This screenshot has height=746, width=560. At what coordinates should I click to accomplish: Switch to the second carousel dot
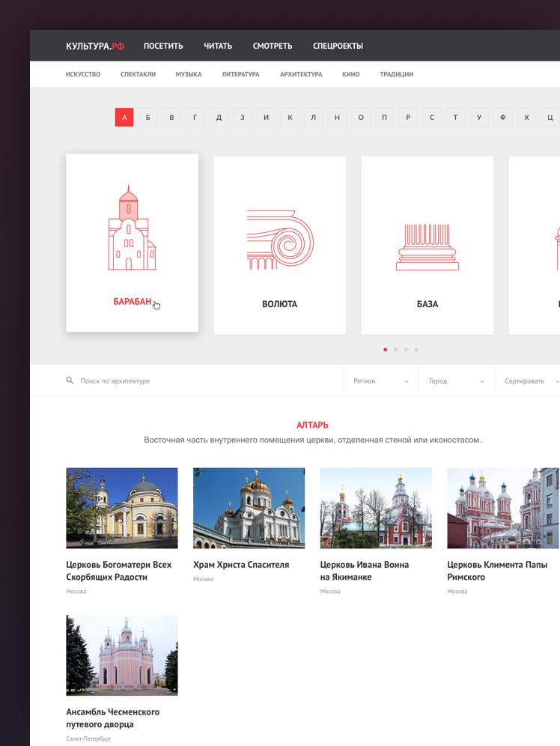pyautogui.click(x=395, y=350)
